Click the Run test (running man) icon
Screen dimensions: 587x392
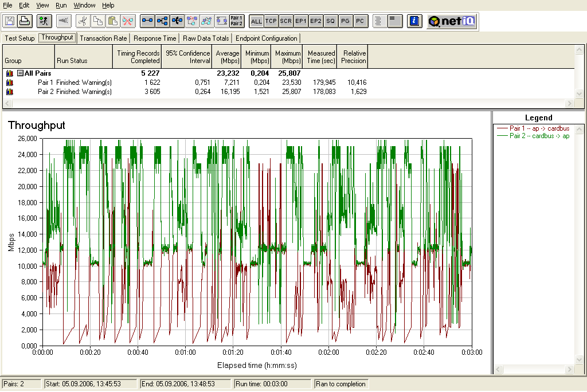(44, 21)
